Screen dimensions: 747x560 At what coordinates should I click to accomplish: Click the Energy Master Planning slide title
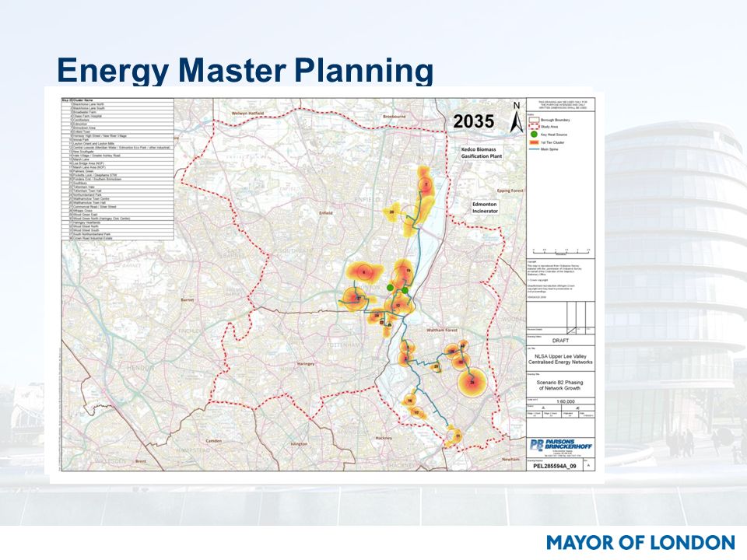[245, 70]
